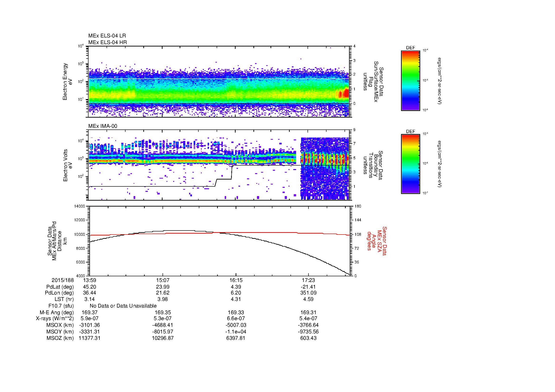Click the 'MEx ELS-04 HR' title
The width and height of the screenshot is (555, 392).
pyautogui.click(x=107, y=42)
